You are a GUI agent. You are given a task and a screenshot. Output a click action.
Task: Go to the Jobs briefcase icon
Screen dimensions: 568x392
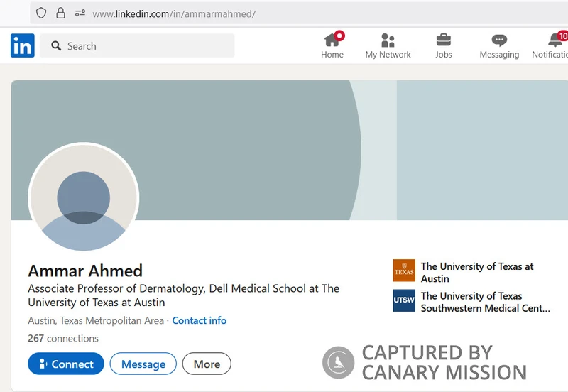[x=443, y=40]
